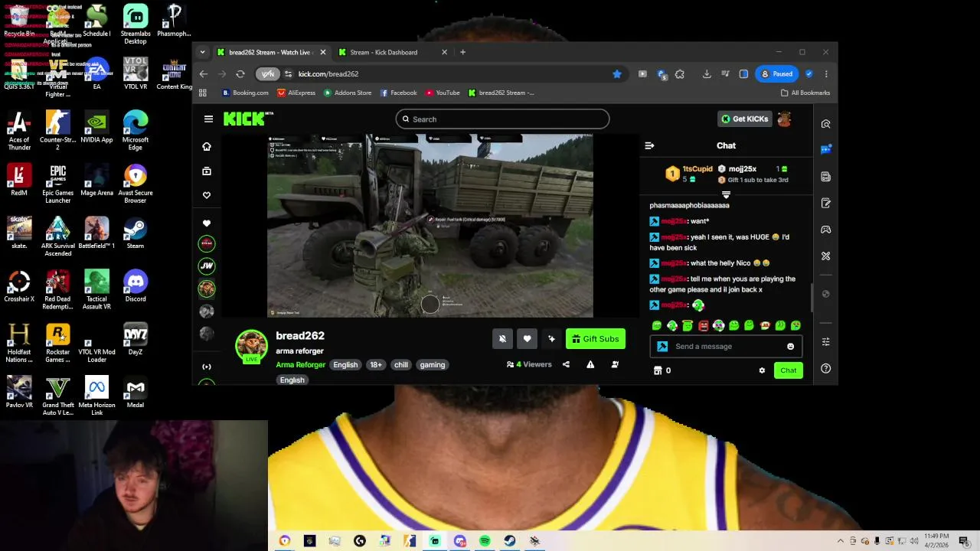
Task: Click mojj25x username in 'want*' message
Action: [x=673, y=221]
